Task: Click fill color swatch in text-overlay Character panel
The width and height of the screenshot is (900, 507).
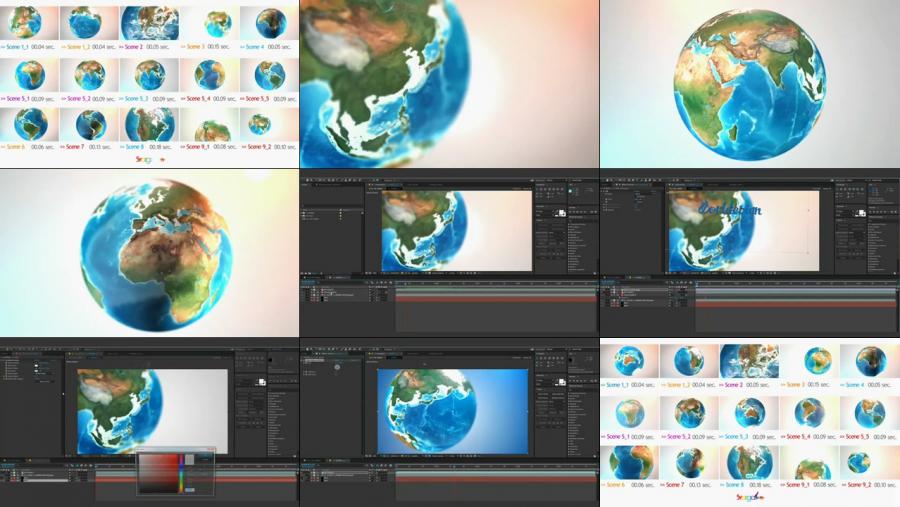Action: coord(859,212)
